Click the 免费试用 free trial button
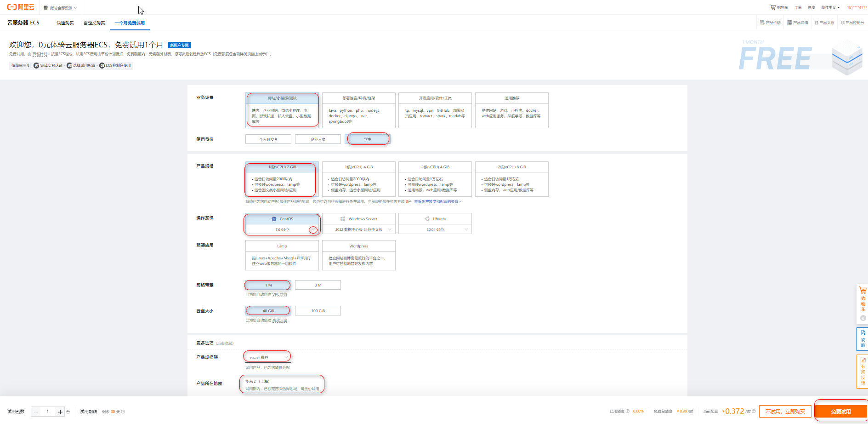 (x=841, y=412)
